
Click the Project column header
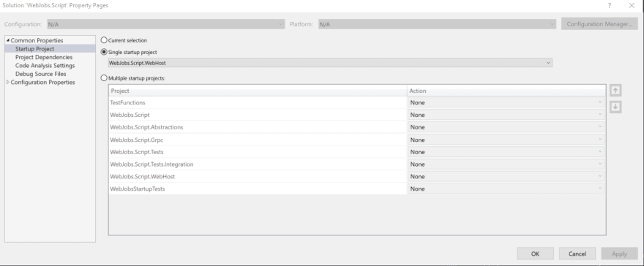258,91
